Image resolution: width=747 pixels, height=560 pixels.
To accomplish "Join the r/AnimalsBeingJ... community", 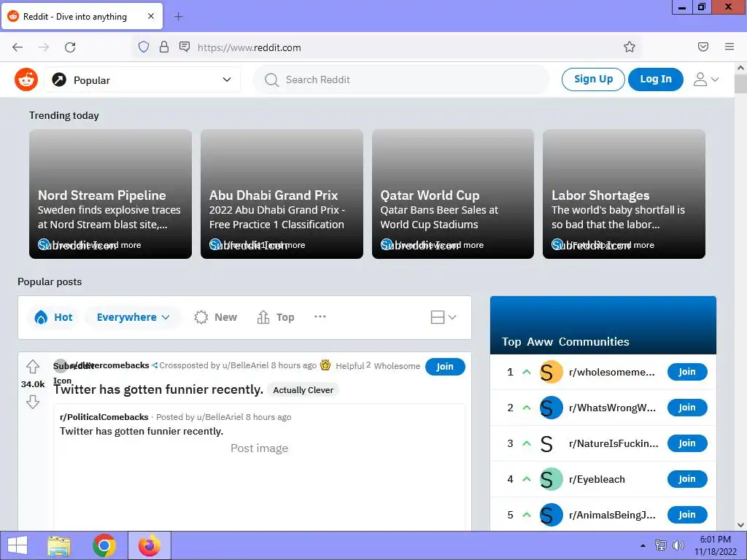I will [x=687, y=515].
